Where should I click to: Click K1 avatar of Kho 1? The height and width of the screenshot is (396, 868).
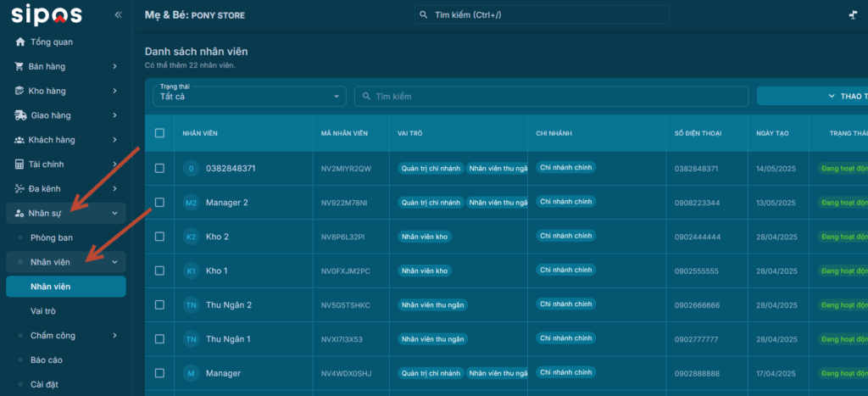(191, 271)
